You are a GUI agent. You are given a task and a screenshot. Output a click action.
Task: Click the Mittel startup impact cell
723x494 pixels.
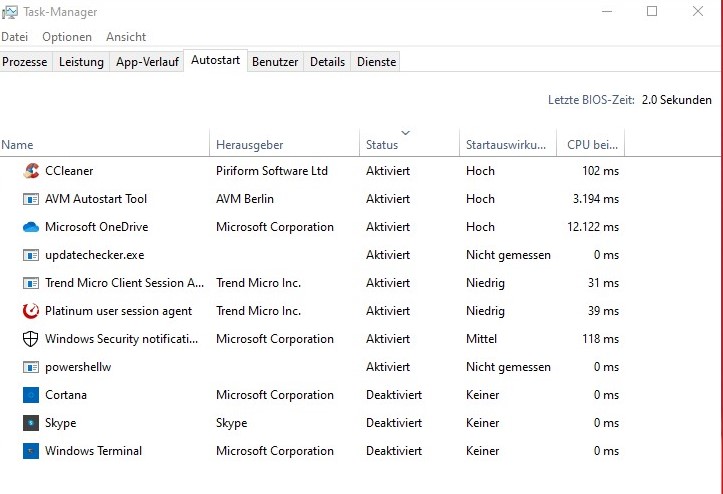pos(481,339)
